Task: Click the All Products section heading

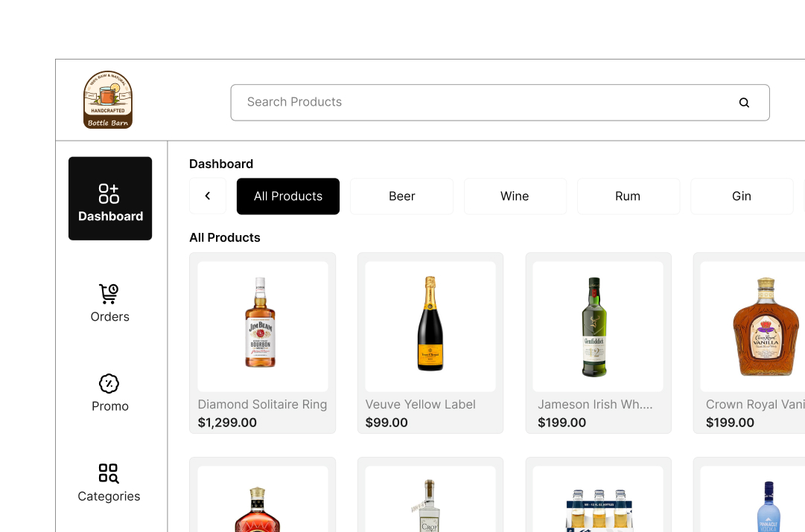Action: 225,237
